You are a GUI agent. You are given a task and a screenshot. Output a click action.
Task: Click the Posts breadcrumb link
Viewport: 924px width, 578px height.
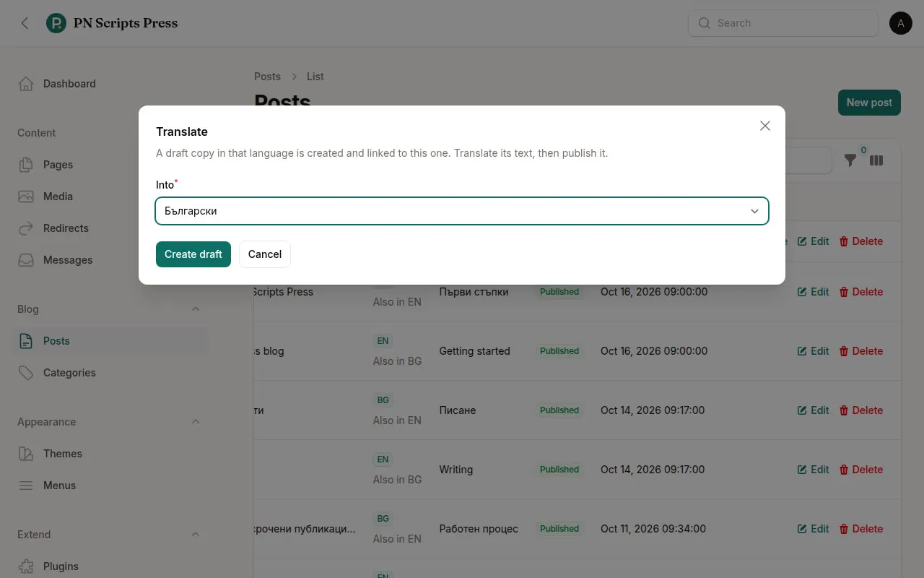[267, 77]
